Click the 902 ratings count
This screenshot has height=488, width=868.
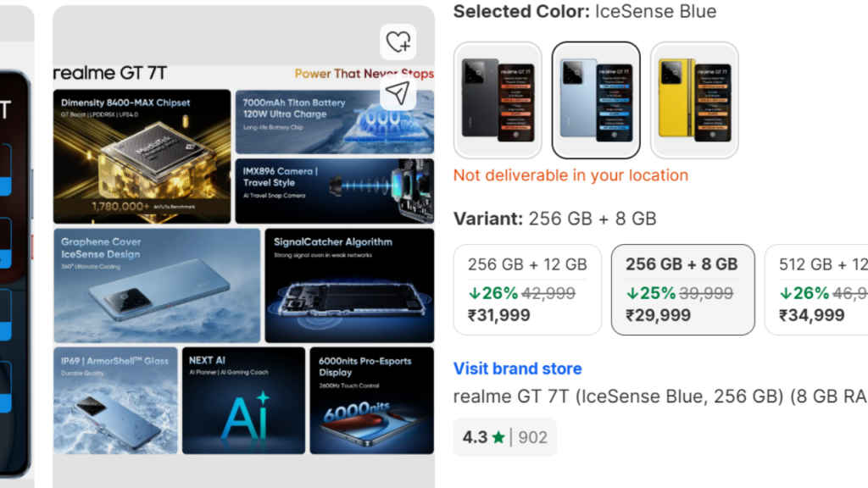[532, 437]
